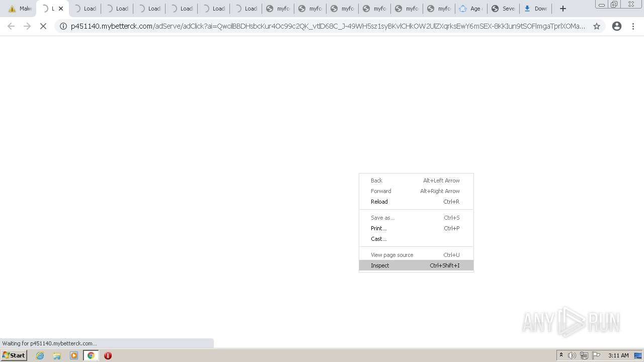Switch to the Seve tab
The height and width of the screenshot is (362, 644).
[503, 9]
